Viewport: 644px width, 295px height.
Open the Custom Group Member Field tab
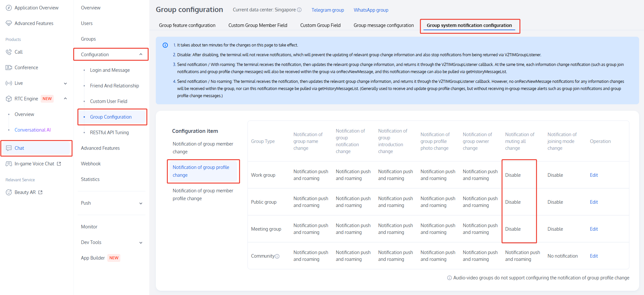pos(258,25)
